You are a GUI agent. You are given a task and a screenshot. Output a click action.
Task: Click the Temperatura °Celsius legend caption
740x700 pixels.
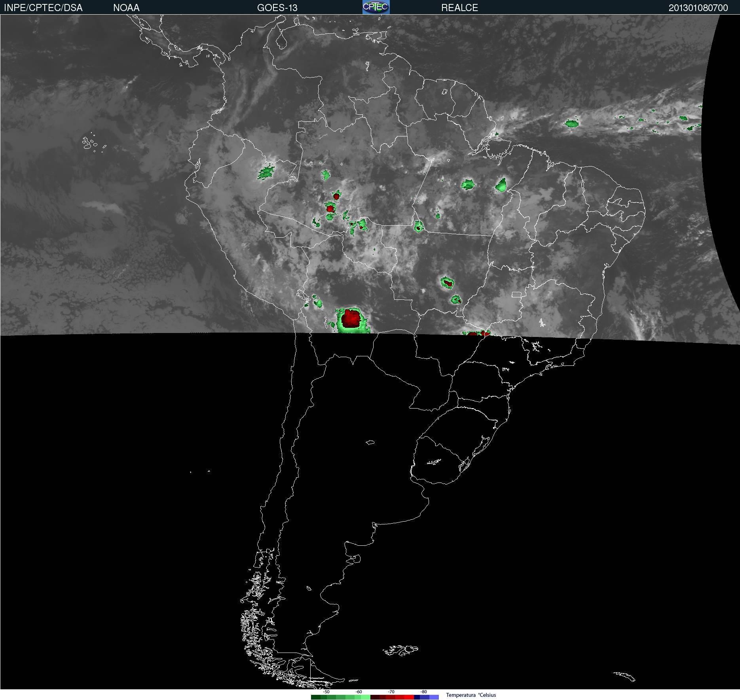pyautogui.click(x=471, y=695)
